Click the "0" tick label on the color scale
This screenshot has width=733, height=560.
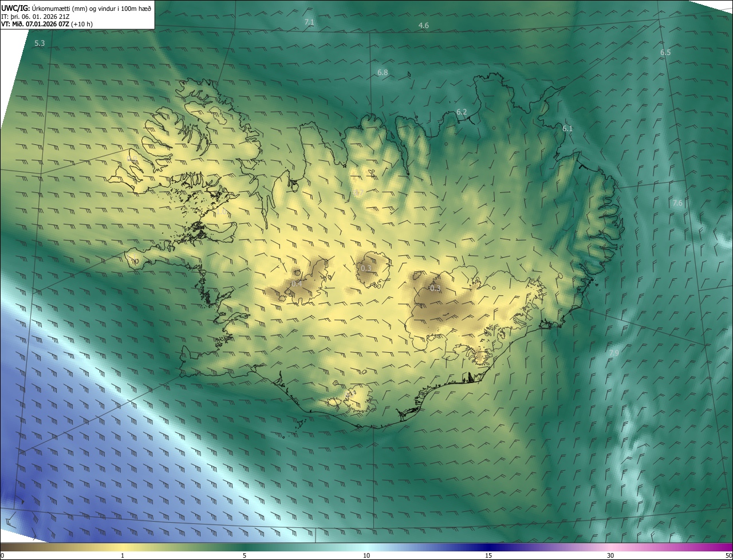2,555
